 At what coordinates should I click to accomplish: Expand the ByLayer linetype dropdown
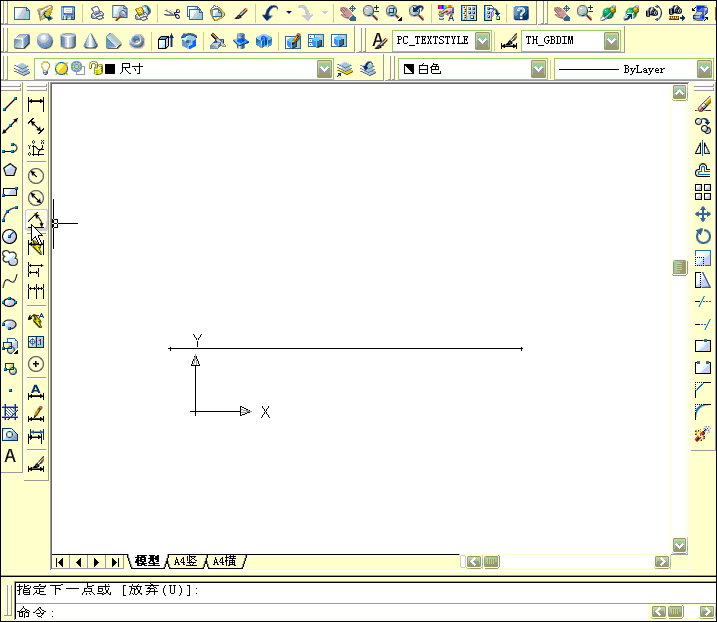704,69
